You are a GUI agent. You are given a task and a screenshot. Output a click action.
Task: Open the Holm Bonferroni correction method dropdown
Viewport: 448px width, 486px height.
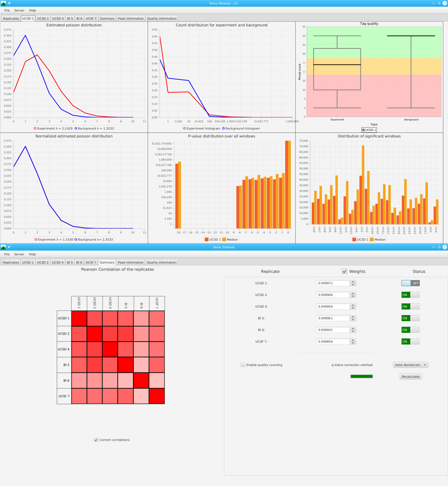pyautogui.click(x=410, y=365)
